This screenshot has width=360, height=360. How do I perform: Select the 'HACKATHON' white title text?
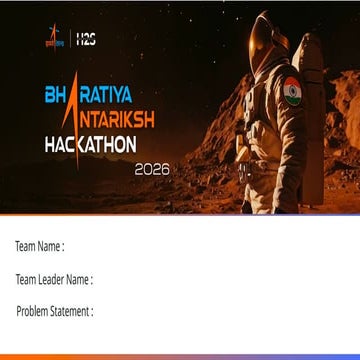90,145
